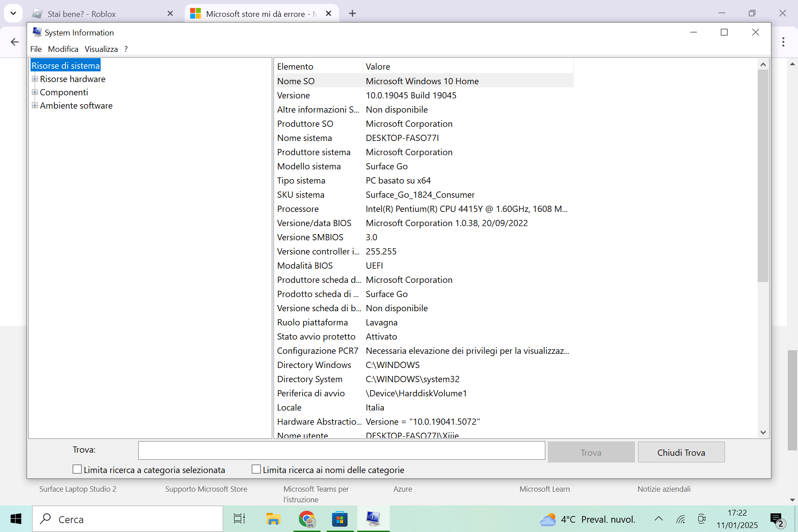Image resolution: width=798 pixels, height=532 pixels.
Task: Open the Surface Laptop Studio 2 link
Action: [x=78, y=489]
